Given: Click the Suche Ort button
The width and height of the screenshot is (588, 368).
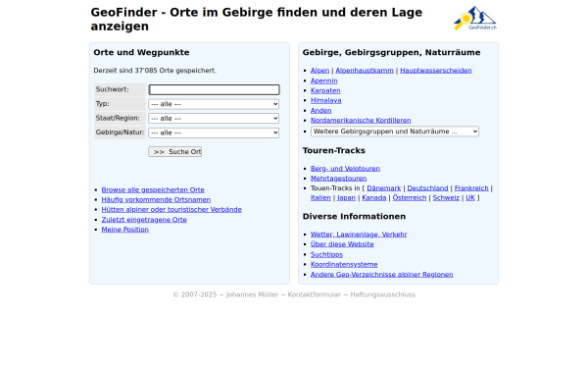Looking at the screenshot, I should coord(175,152).
